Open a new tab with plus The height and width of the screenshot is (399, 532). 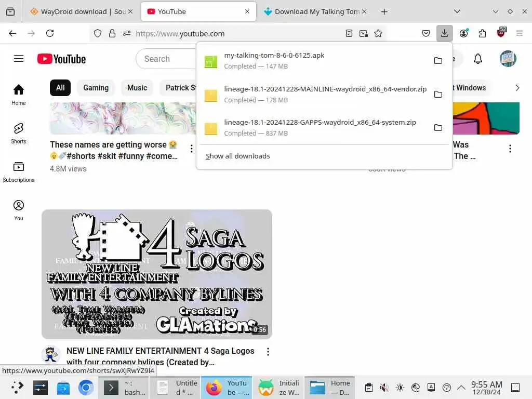click(384, 11)
